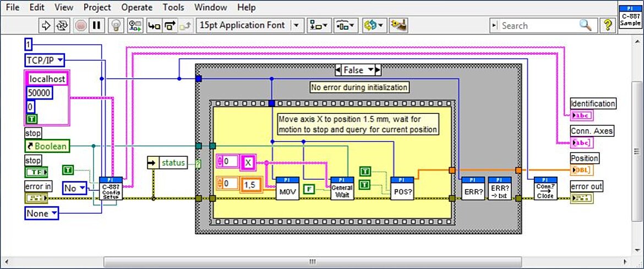Click the Search magnifier icon
The width and height of the screenshot is (644, 269).
[585, 25]
